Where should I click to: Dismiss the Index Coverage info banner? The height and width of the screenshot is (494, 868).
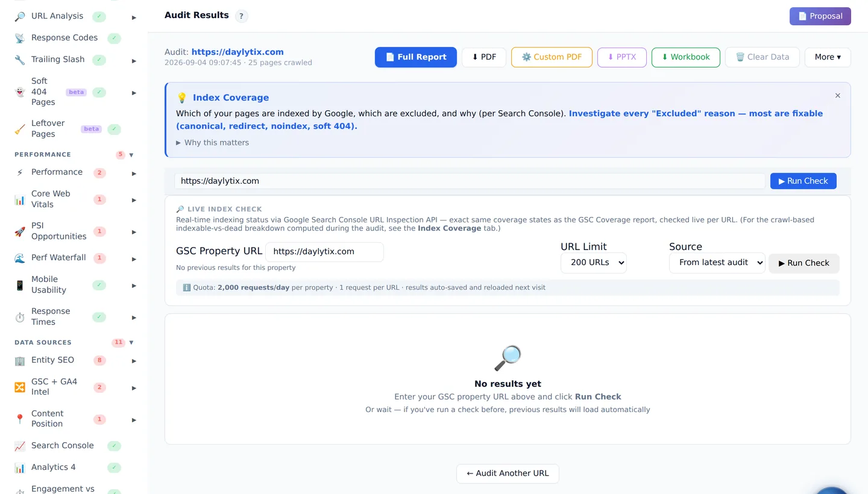click(838, 96)
